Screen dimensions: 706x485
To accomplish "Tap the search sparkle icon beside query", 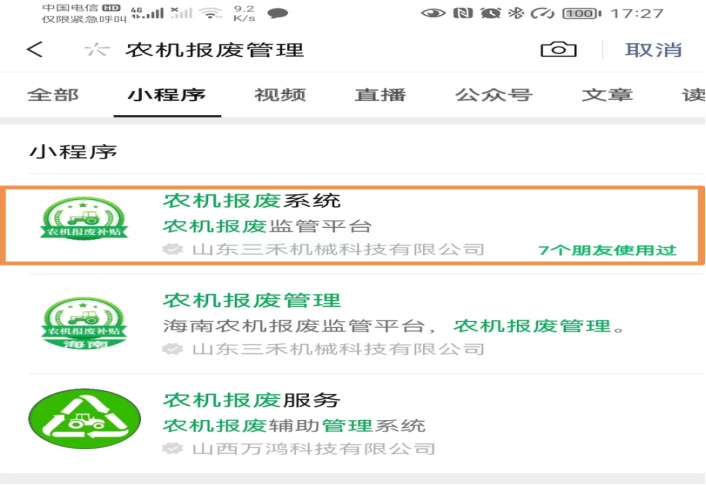I will tap(97, 50).
